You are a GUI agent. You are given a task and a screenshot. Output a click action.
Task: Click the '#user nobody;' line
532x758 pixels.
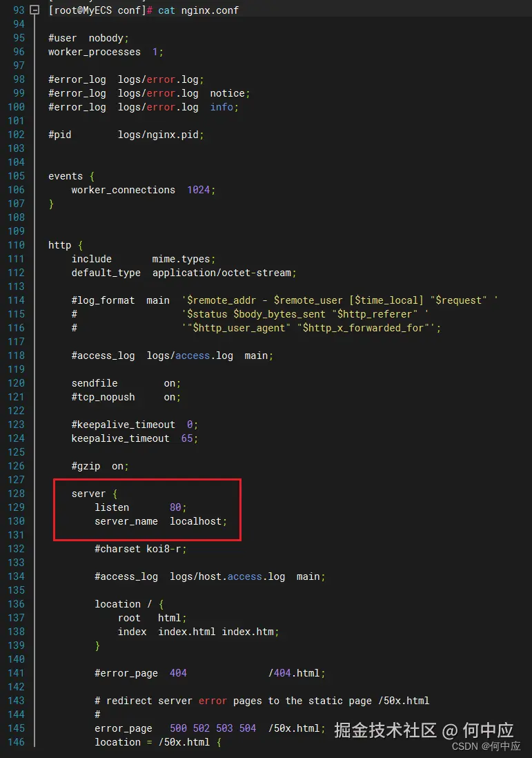(x=88, y=38)
